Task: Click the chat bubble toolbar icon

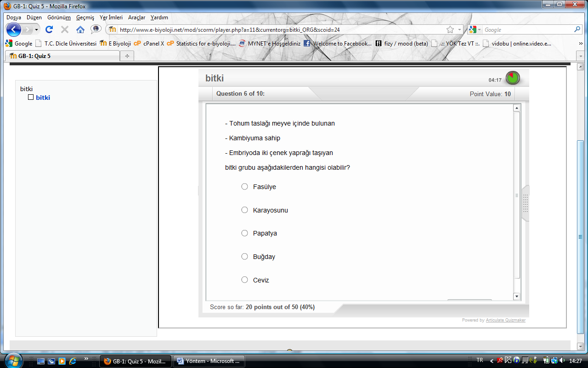Action: click(x=96, y=29)
